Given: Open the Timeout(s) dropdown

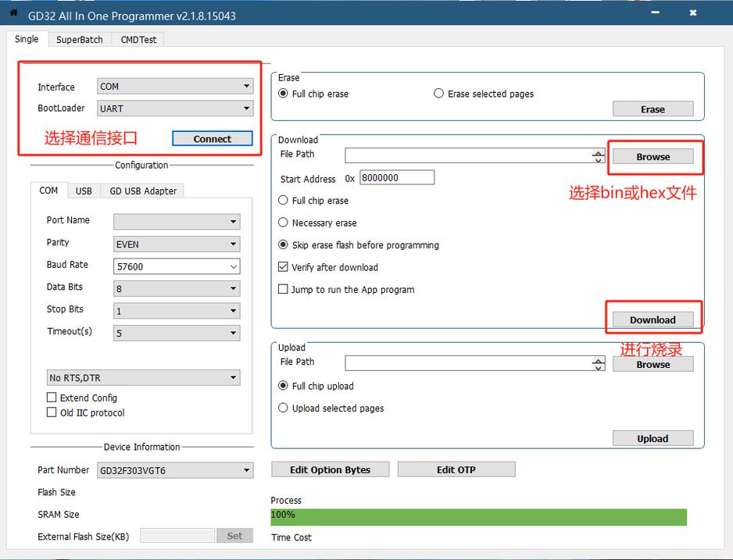Looking at the screenshot, I should point(177,333).
